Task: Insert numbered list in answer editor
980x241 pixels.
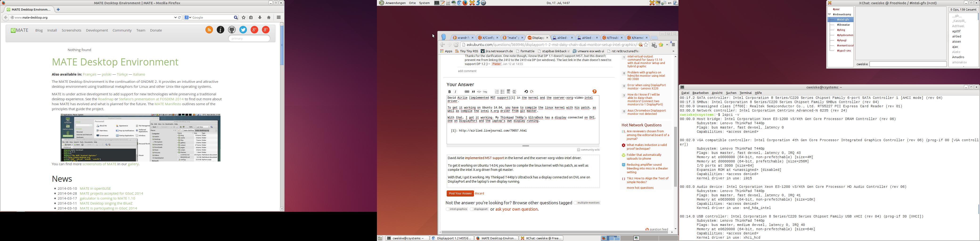Action: 497,92
